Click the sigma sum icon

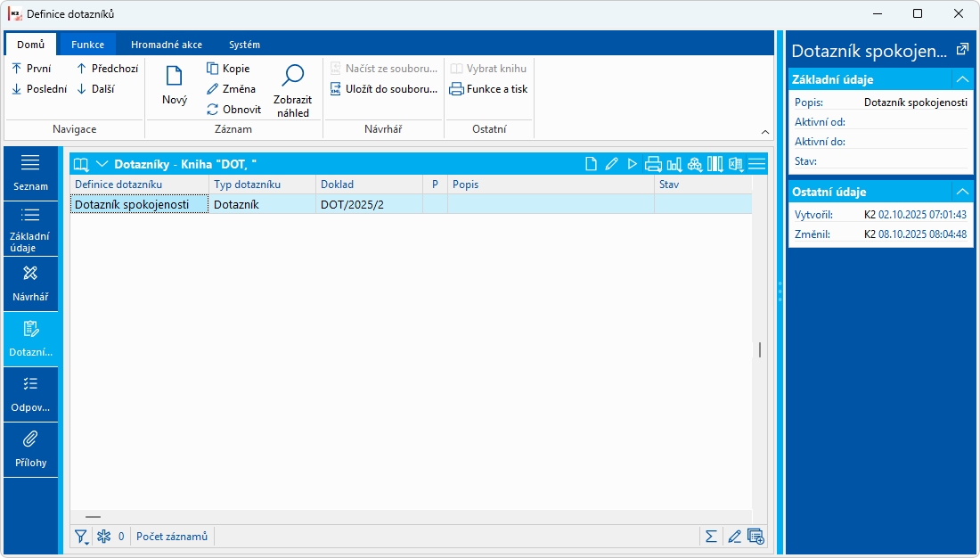(711, 536)
